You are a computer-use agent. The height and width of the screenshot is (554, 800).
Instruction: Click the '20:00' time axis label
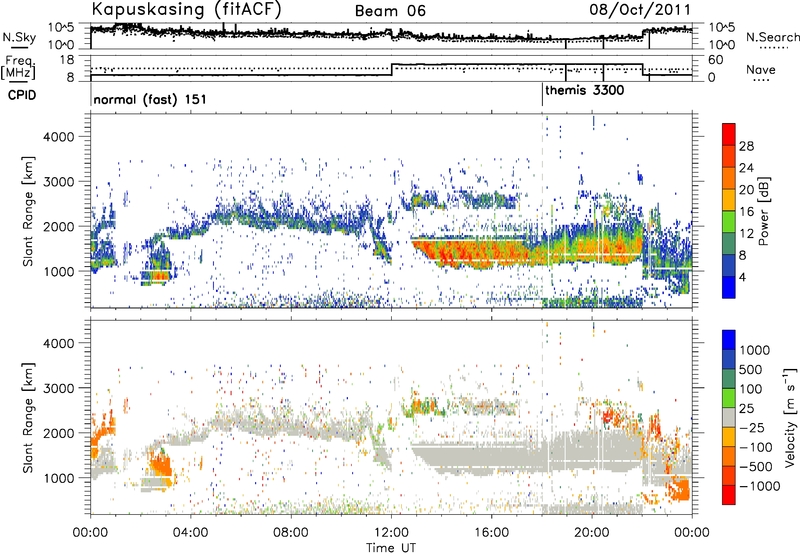591,532
